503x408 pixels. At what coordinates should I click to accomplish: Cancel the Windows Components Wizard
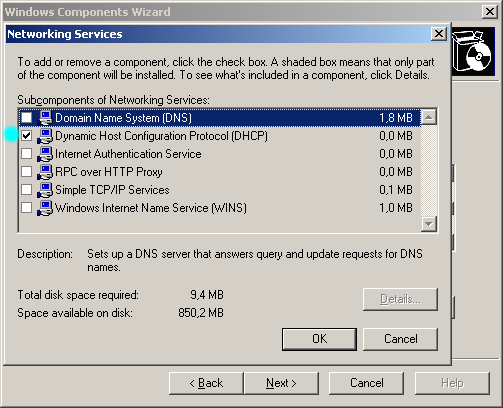366,383
